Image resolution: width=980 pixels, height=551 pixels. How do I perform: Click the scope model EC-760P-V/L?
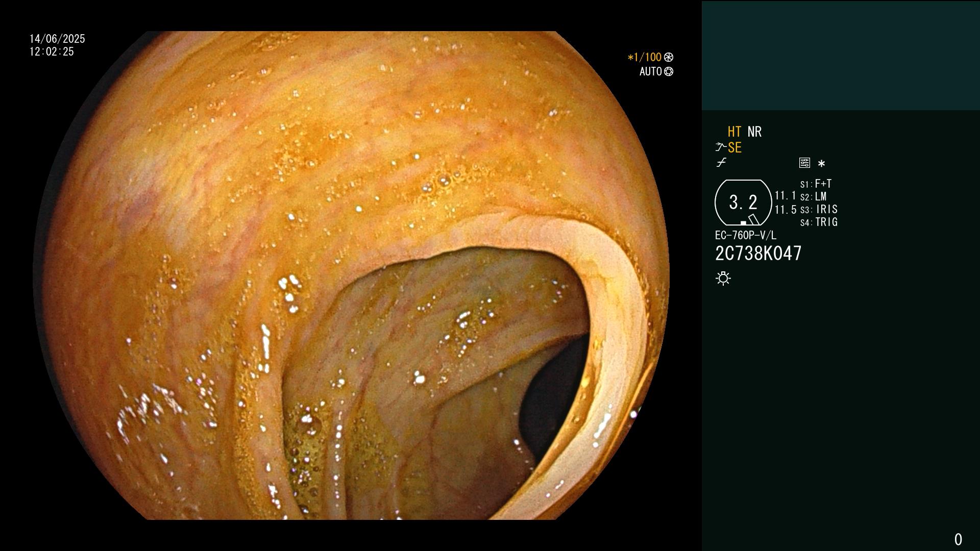pyautogui.click(x=746, y=235)
